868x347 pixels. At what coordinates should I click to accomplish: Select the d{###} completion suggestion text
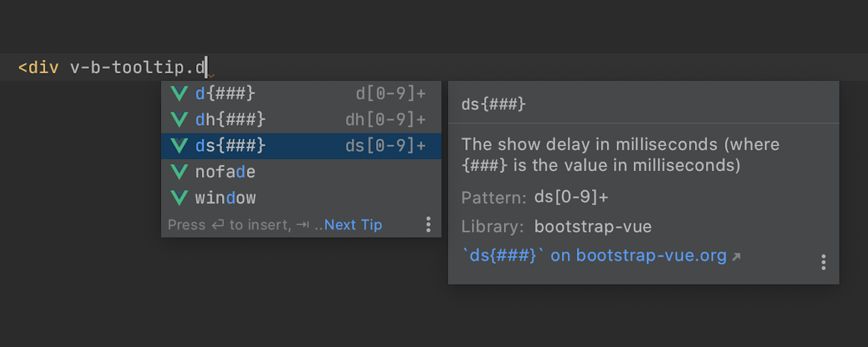(225, 94)
